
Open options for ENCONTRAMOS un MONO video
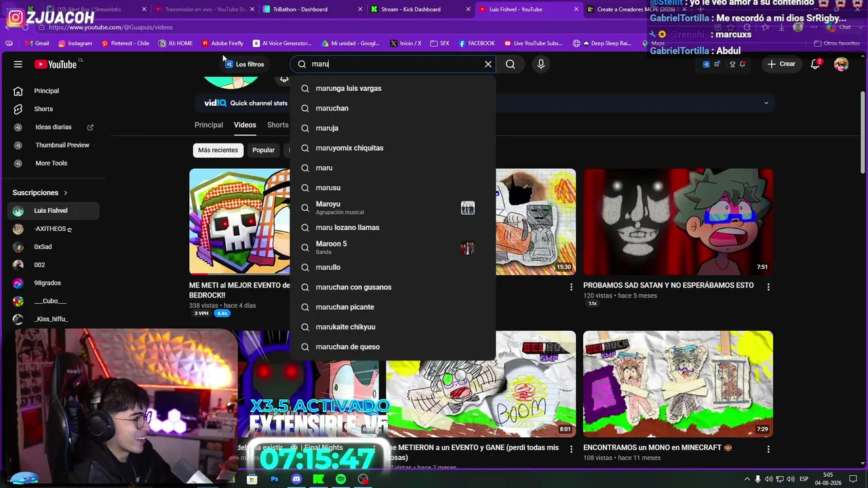pos(768,449)
